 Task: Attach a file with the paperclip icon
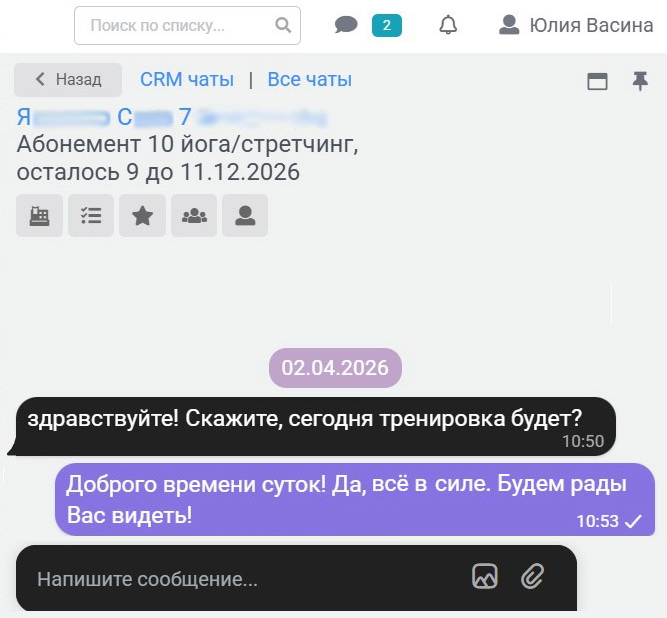tap(533, 576)
